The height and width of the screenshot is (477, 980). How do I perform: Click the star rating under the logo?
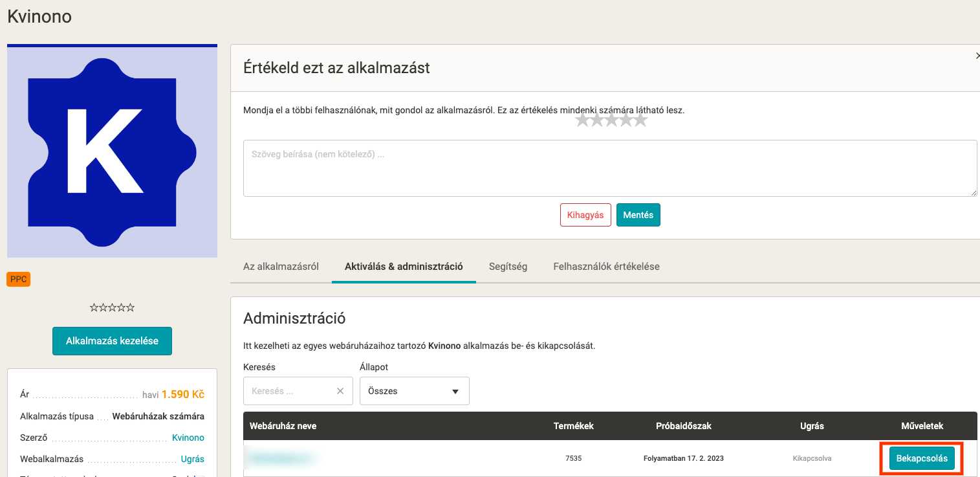pyautogui.click(x=112, y=307)
